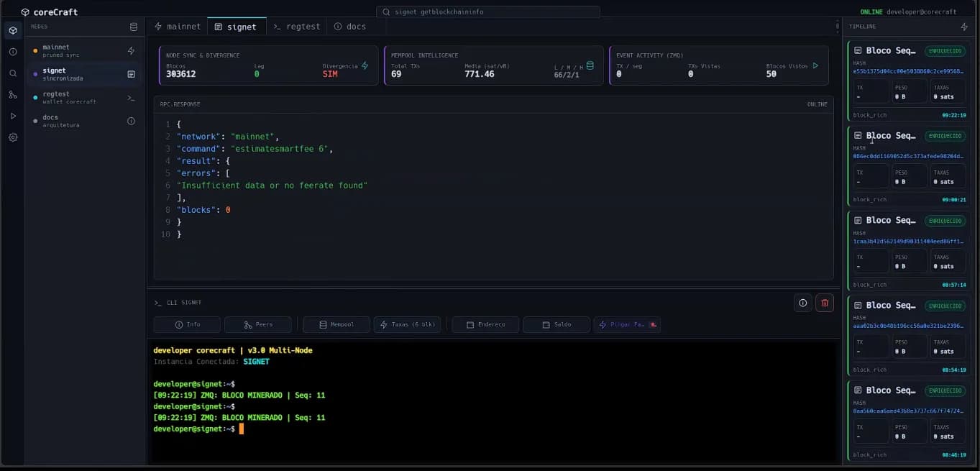Click the Info CLI button
The image size is (980, 471).
pyautogui.click(x=187, y=324)
